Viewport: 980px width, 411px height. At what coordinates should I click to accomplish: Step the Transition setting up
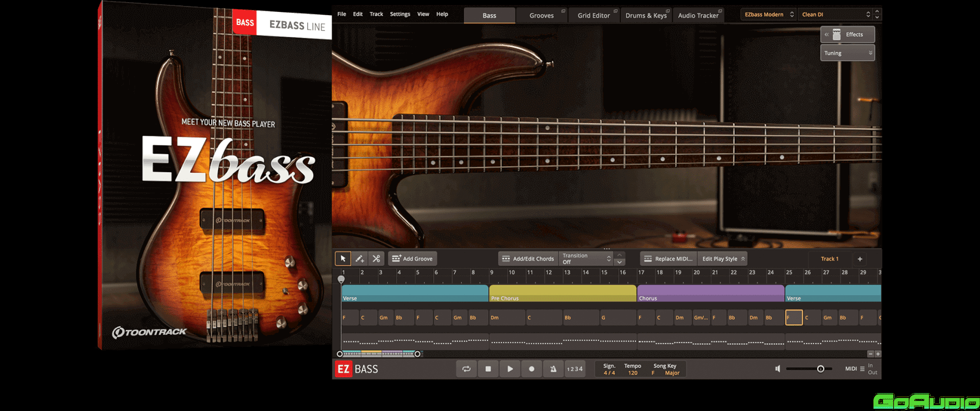620,255
